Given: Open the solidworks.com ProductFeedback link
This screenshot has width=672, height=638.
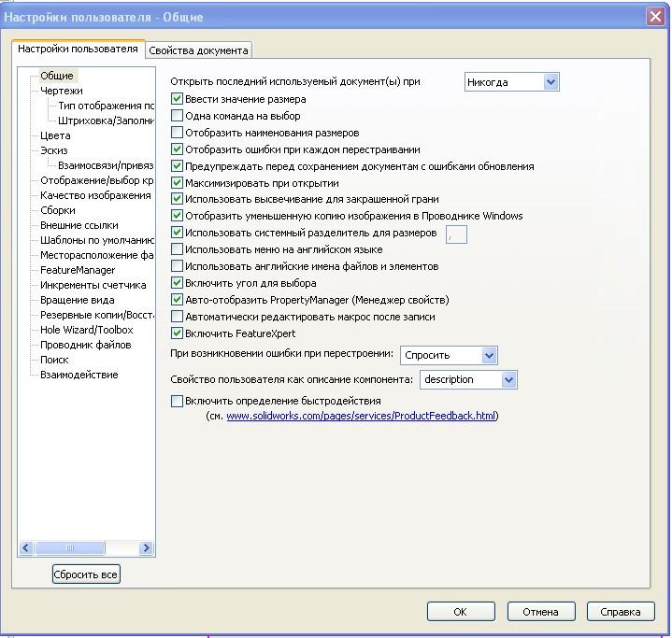Looking at the screenshot, I should click(x=361, y=416).
